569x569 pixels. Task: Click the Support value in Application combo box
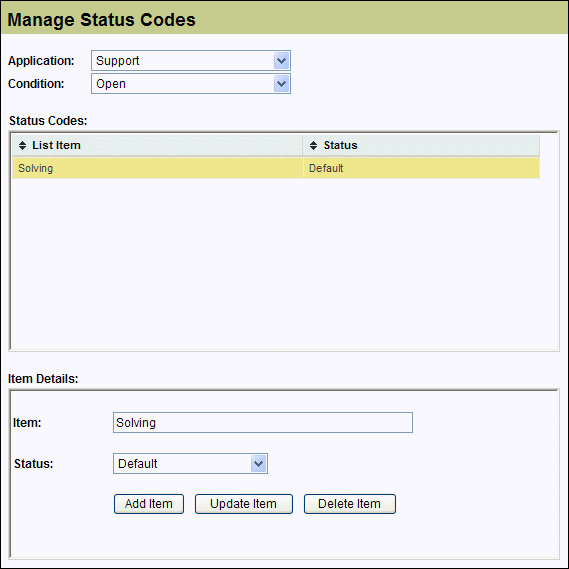(118, 61)
